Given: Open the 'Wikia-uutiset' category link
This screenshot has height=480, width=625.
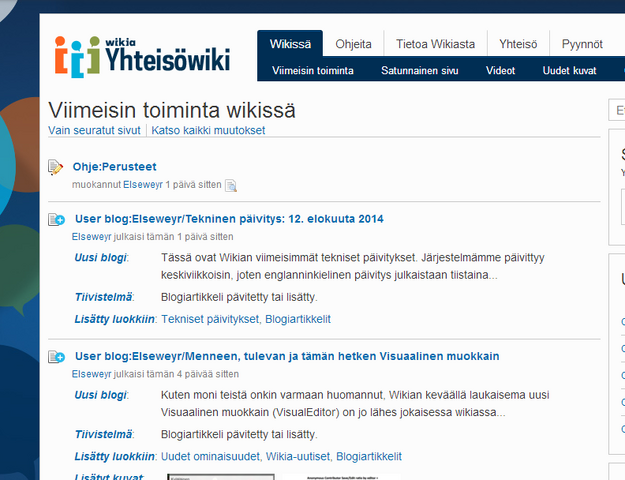Looking at the screenshot, I should [298, 456].
